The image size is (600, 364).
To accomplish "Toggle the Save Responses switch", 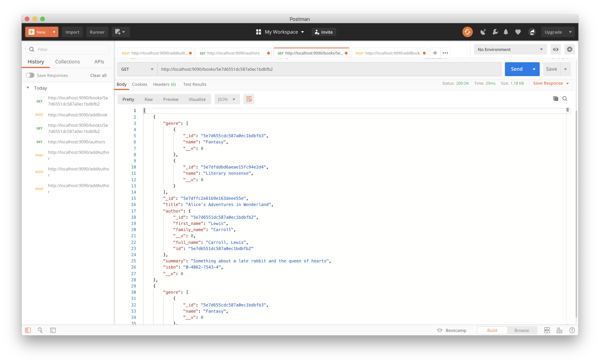I will click(30, 75).
